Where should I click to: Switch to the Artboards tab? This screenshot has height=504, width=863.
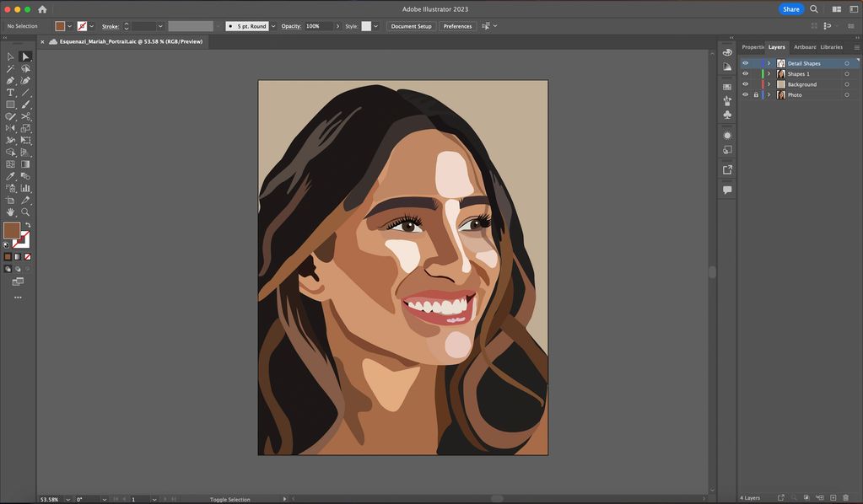804,47
